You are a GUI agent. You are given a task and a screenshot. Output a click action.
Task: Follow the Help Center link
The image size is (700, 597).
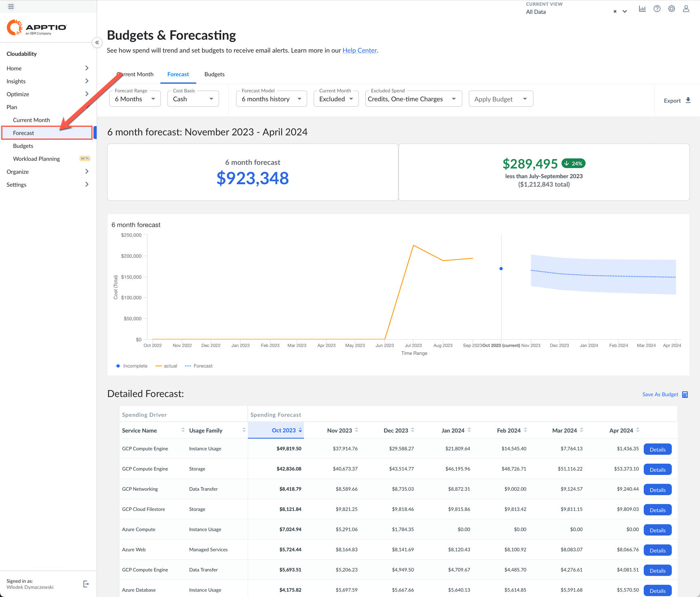tap(360, 50)
